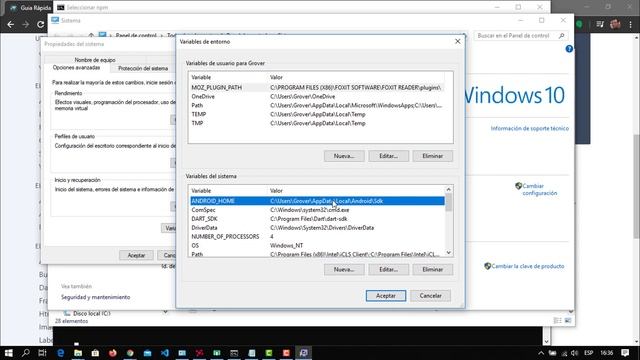Image resolution: width=640 pixels, height=360 pixels.
Task: Click the Valor column header in system variables
Action: [356, 191]
